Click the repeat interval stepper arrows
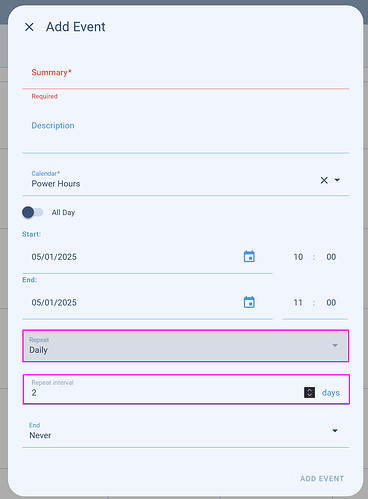Image resolution: width=368 pixels, height=499 pixels. [309, 392]
